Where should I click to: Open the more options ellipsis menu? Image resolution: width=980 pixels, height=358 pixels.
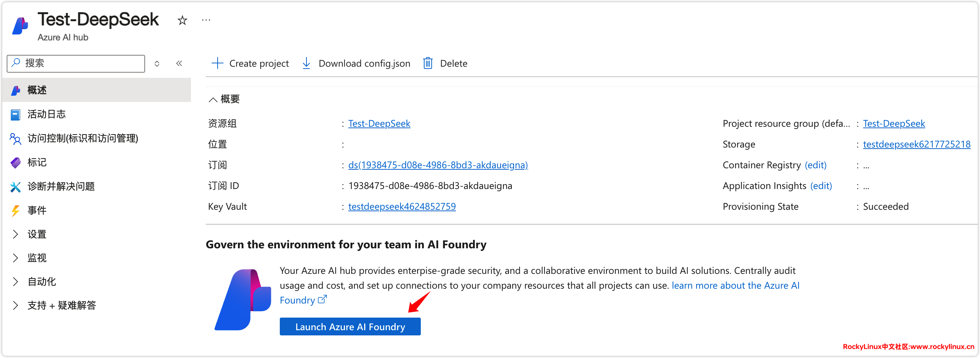(206, 20)
